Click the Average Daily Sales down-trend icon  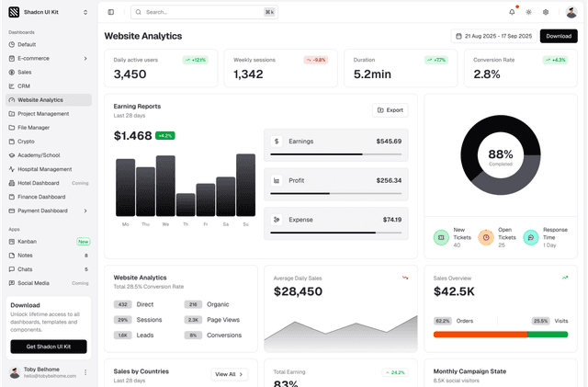point(405,278)
